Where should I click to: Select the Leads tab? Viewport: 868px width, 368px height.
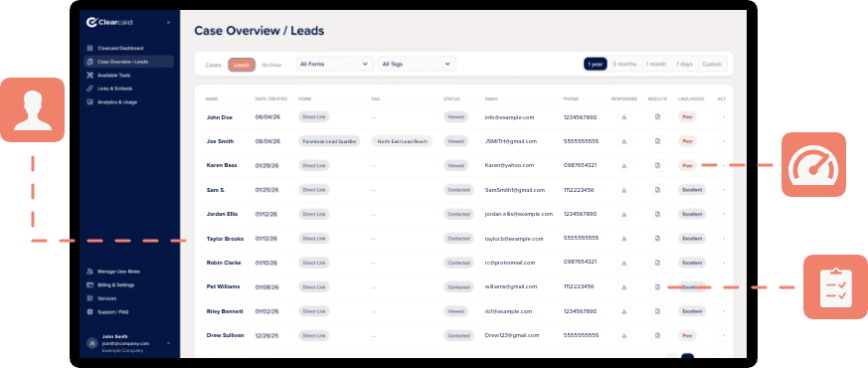tap(242, 65)
